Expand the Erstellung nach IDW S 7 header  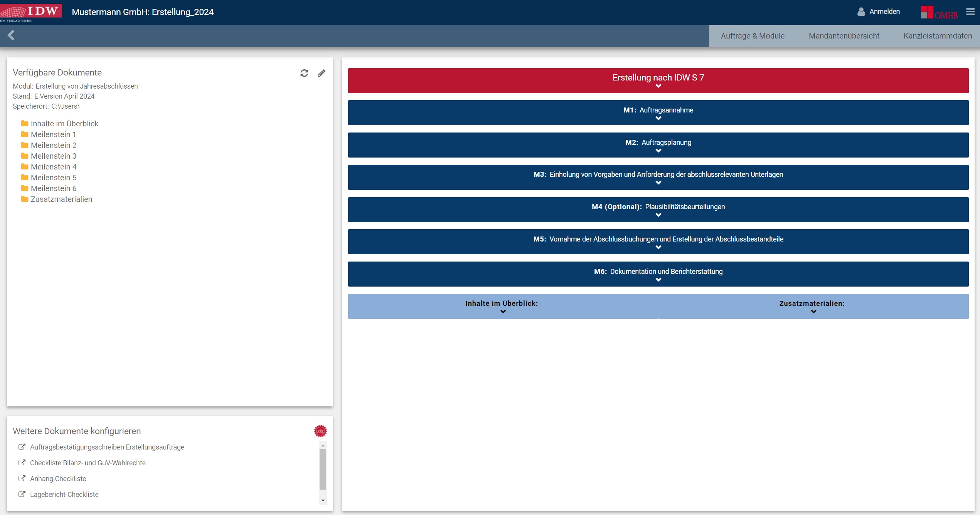658,81
